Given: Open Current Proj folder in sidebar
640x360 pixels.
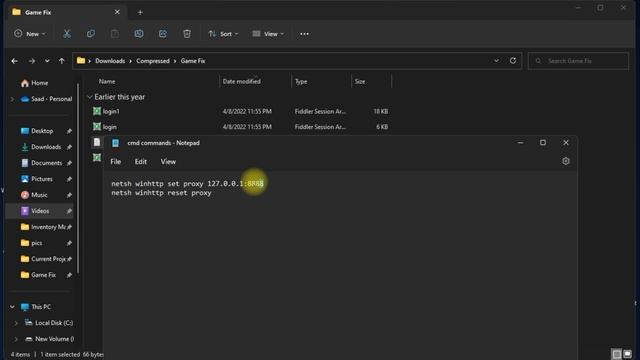Looking at the screenshot, I should click(x=48, y=259).
